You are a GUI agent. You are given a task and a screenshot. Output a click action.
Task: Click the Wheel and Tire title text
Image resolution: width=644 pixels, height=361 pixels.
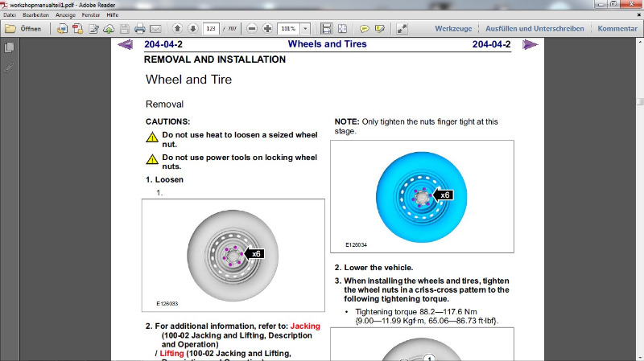[188, 79]
